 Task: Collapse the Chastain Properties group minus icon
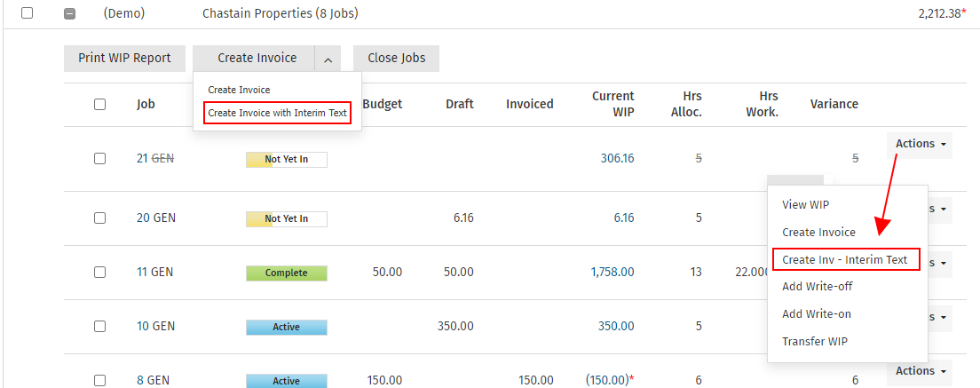pyautogui.click(x=70, y=14)
